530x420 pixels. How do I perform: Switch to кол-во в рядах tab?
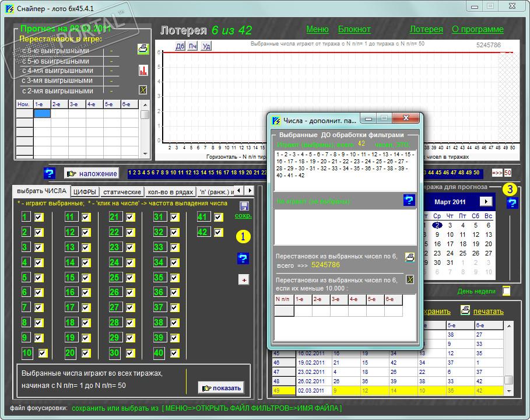pos(170,192)
